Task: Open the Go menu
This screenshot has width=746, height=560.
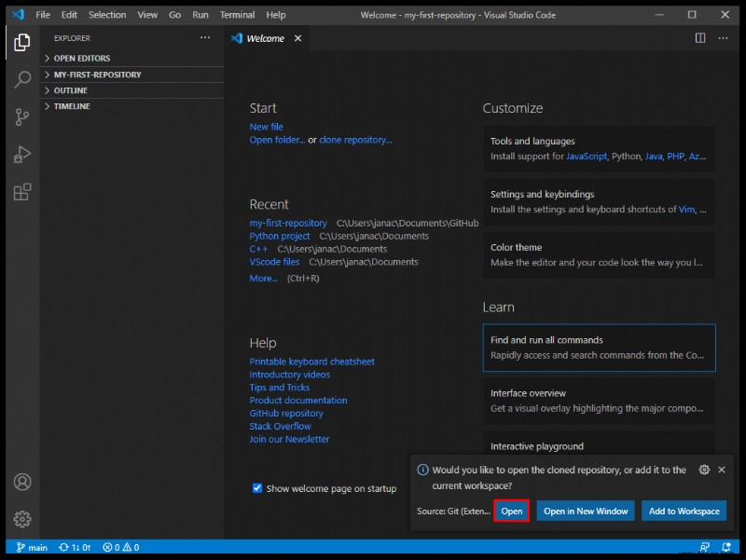Action: click(x=174, y=15)
